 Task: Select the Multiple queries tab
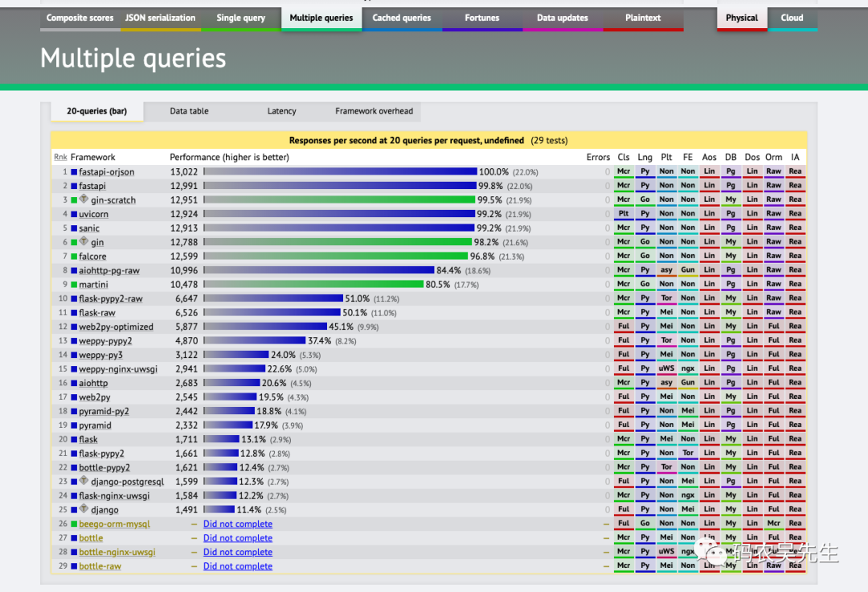point(321,18)
